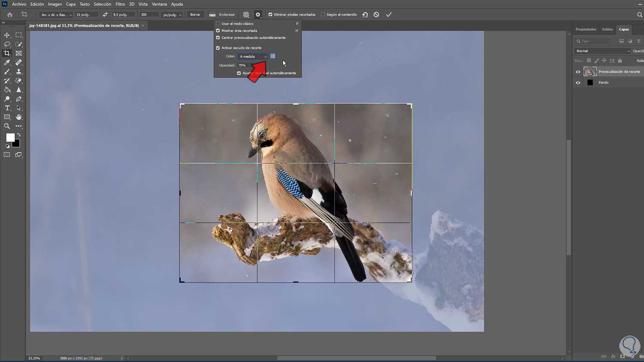Viewport: 644px width, 362px height.
Task: Uncheck 'Activar escudo de recorte'
Action: (218, 48)
